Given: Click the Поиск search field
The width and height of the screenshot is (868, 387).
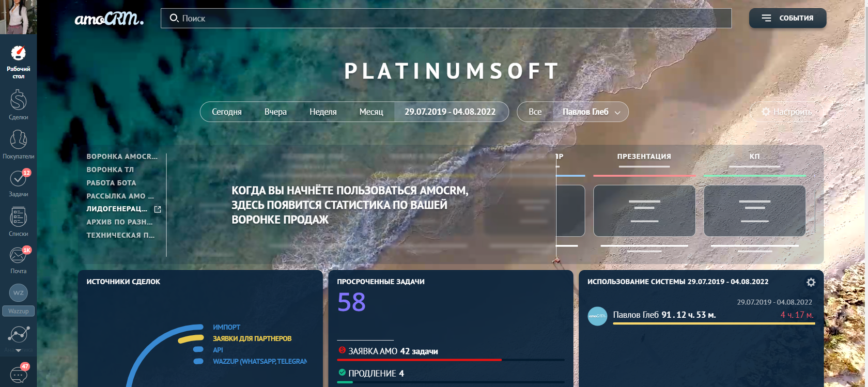Looking at the screenshot, I should click(446, 18).
